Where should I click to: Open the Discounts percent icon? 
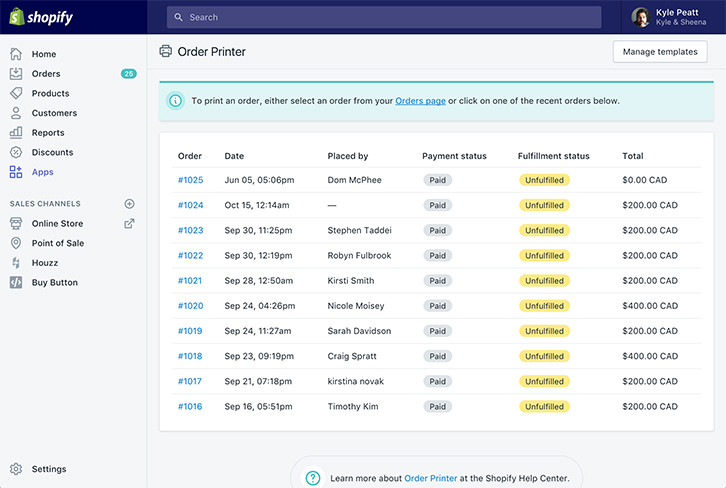coord(16,152)
